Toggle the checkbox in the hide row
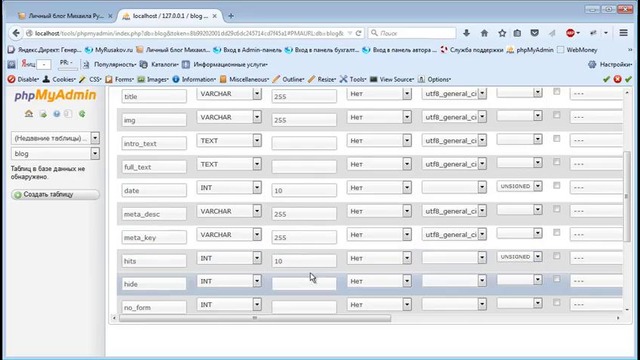 pos(556,279)
